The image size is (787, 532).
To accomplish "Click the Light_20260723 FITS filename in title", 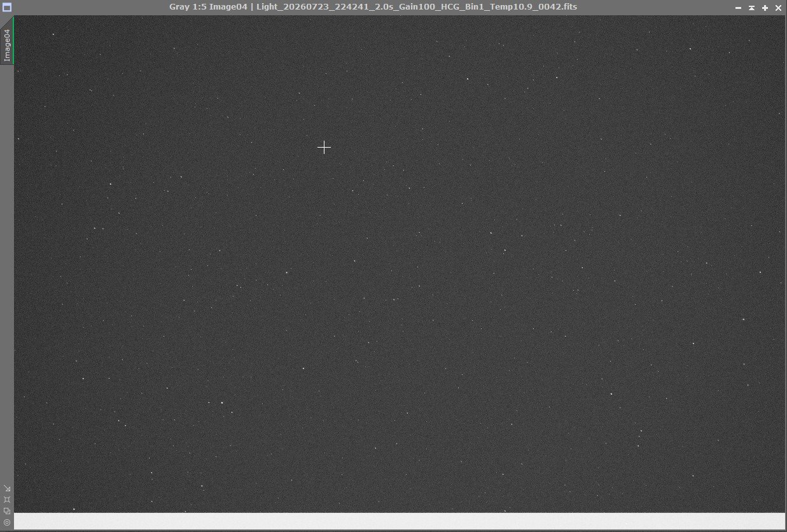I will pyautogui.click(x=417, y=7).
